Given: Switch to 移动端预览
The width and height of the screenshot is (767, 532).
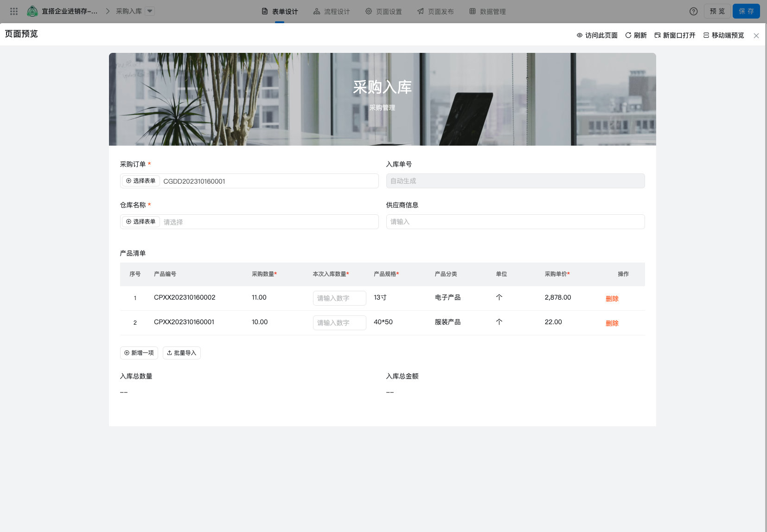Looking at the screenshot, I should pos(723,35).
